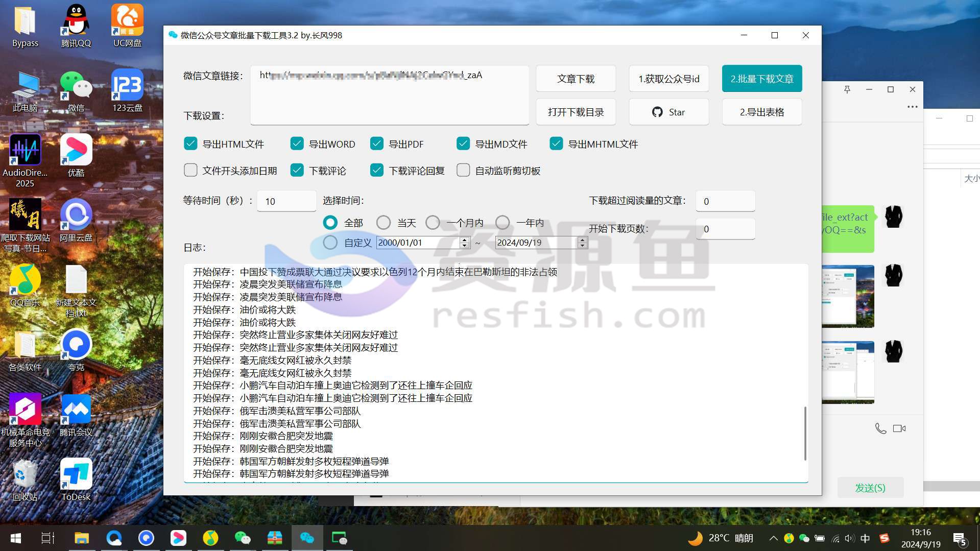
Task: Click 文章下载 button
Action: [576, 79]
